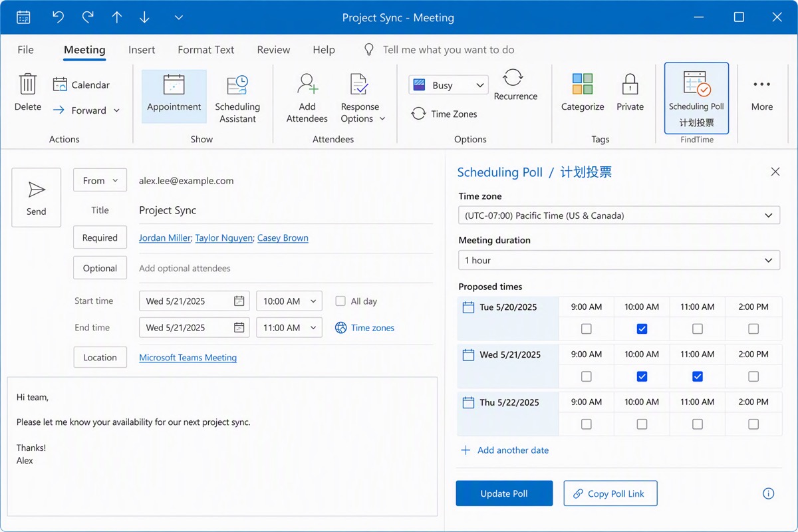This screenshot has width=798, height=532.
Task: Go to next item with down arrow
Action: (144, 17)
